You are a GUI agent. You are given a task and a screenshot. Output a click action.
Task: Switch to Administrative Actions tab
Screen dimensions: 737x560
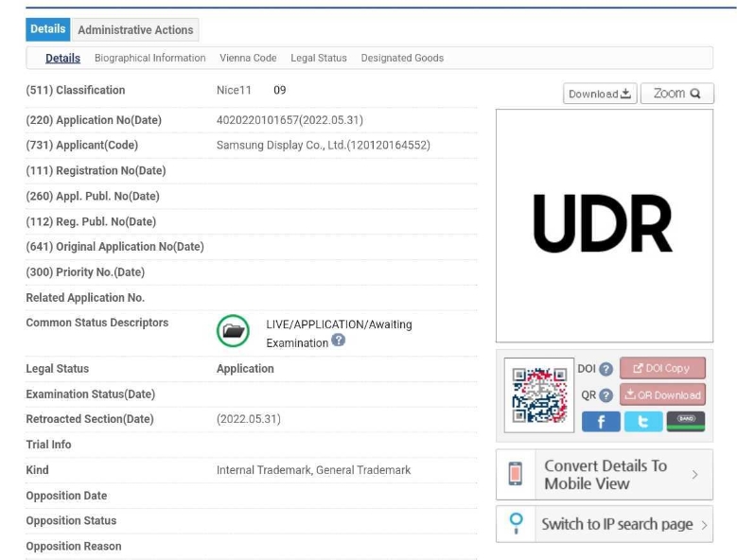pos(135,30)
